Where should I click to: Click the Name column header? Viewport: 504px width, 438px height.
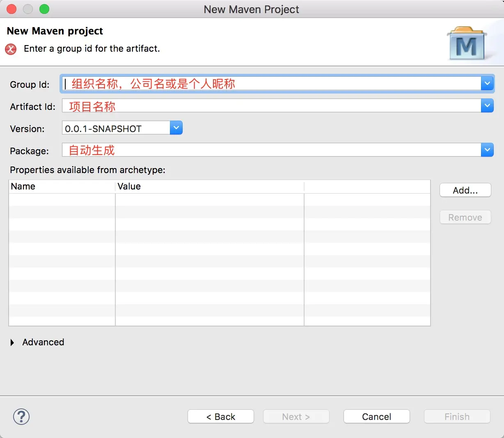pos(62,187)
